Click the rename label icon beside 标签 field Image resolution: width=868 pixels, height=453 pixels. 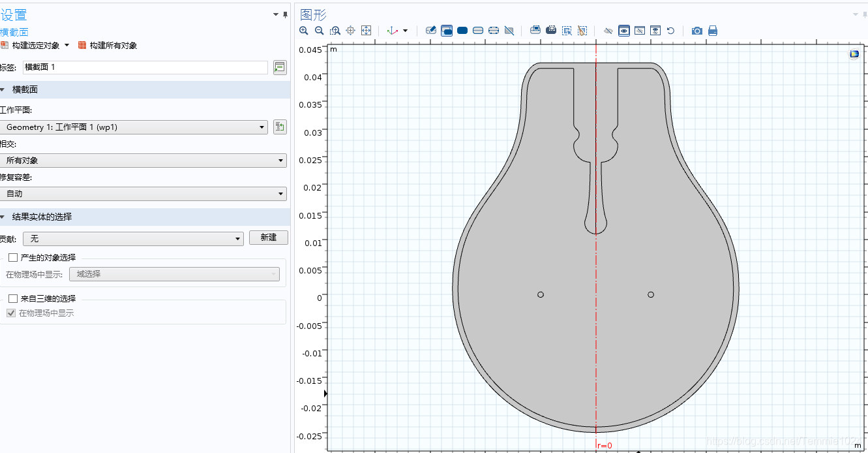pos(280,67)
